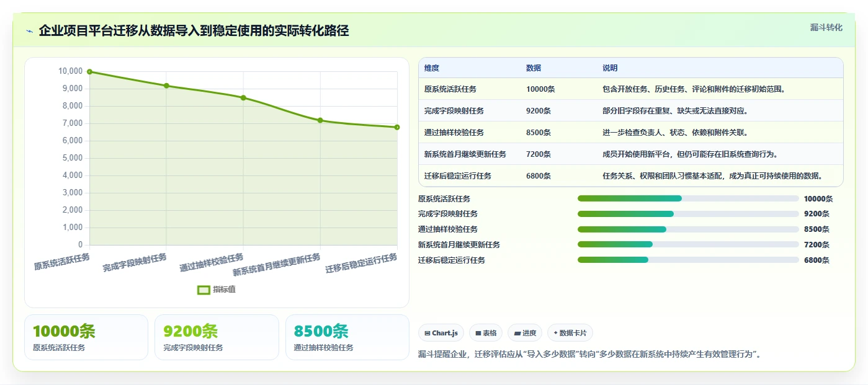Click the footer note starting 漏斗提醒企业

click(590, 355)
